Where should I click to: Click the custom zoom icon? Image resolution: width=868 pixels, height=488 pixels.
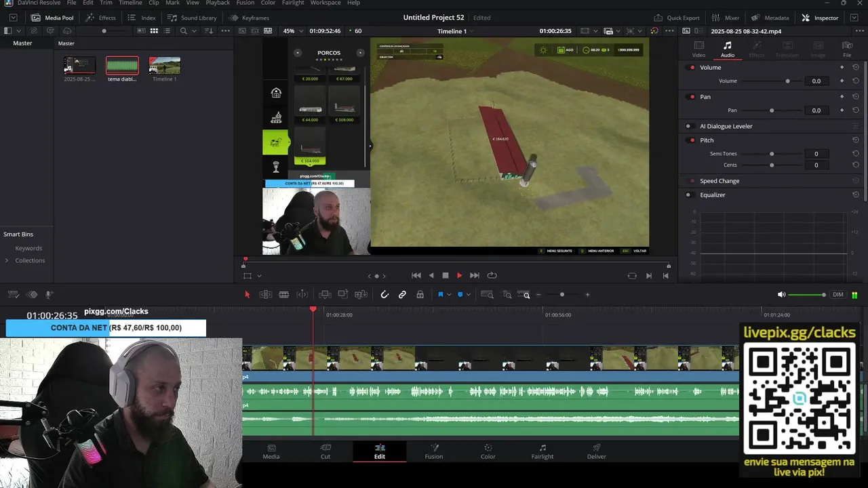[x=524, y=295]
